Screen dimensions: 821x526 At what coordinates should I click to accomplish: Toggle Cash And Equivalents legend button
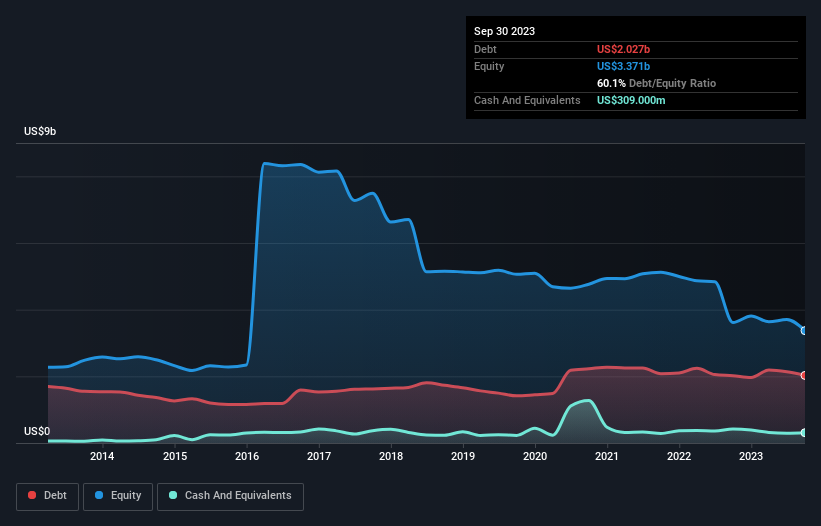tap(230, 496)
